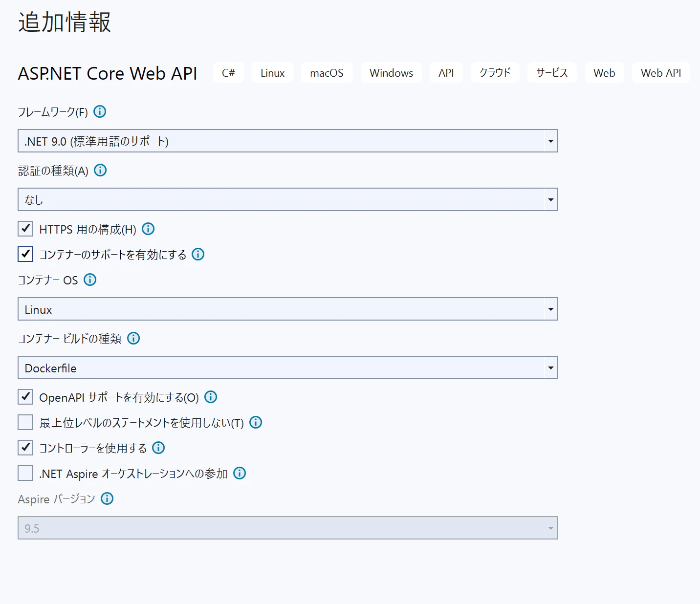Open the コンテナー ビルドの種類 Dockerfile dropdown
This screenshot has height=604, width=700.
pos(287,367)
